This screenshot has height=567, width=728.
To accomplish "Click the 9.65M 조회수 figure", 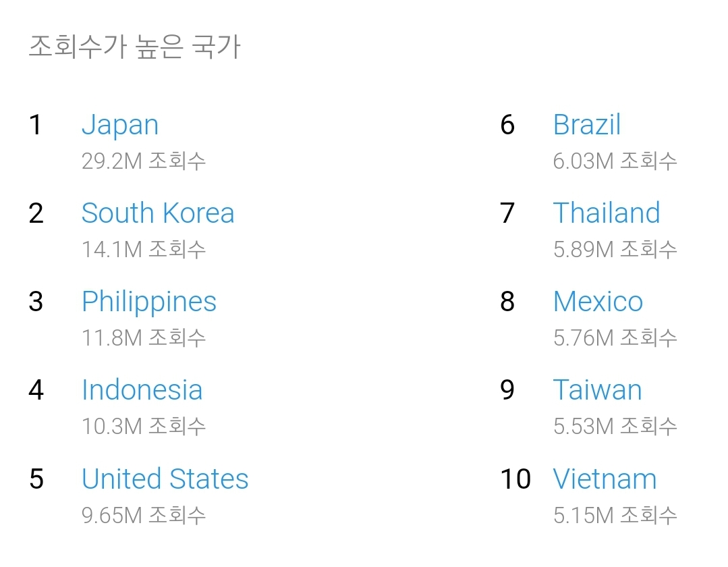I will 144,516.
